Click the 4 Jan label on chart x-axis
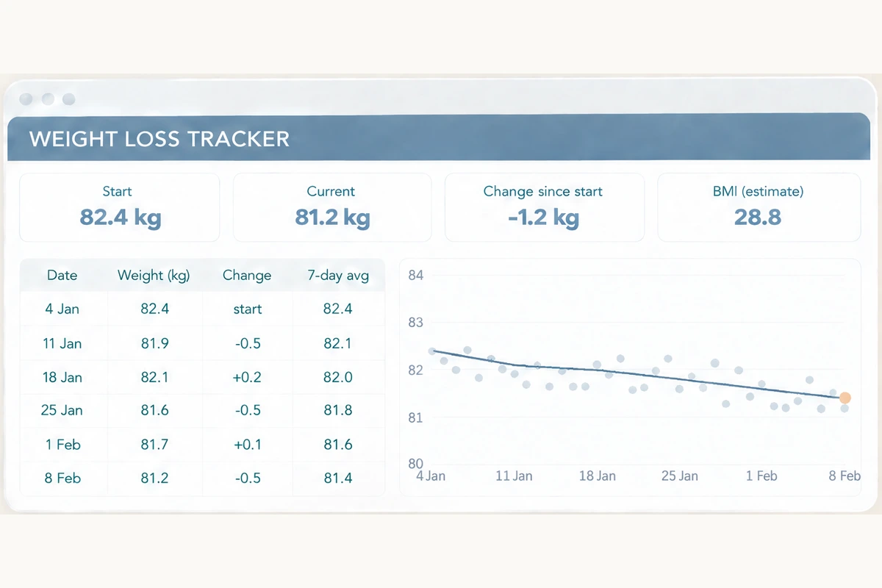 click(x=430, y=476)
